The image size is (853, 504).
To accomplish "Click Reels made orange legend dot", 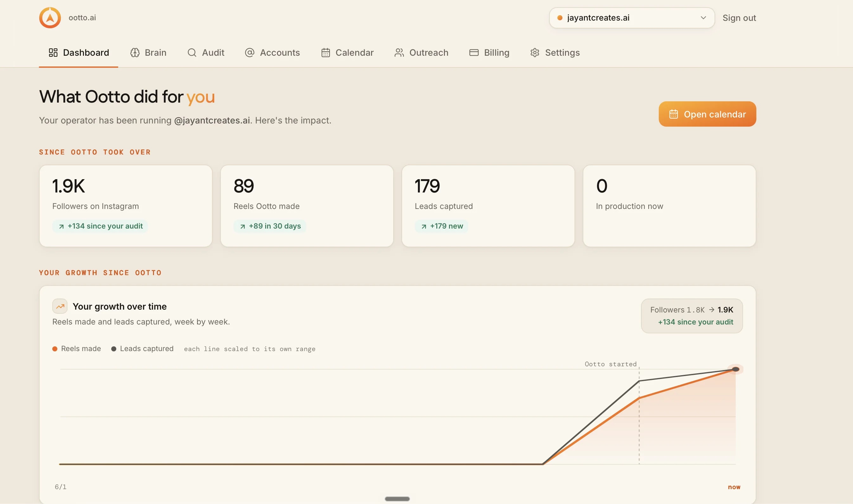I will click(x=55, y=349).
